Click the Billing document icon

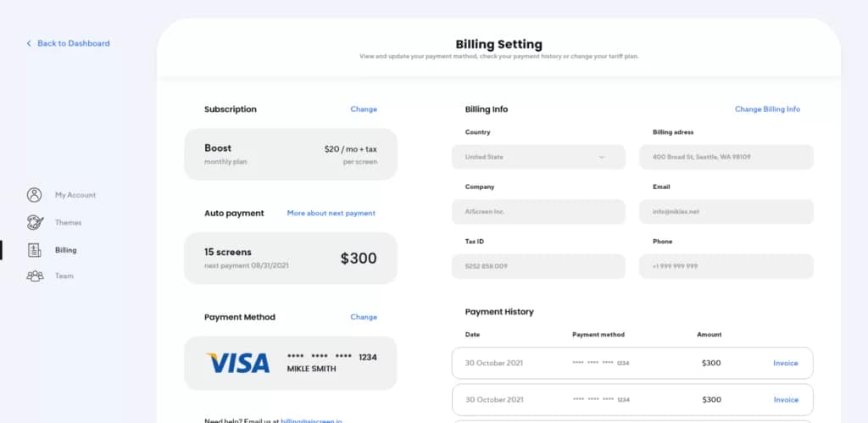(34, 250)
